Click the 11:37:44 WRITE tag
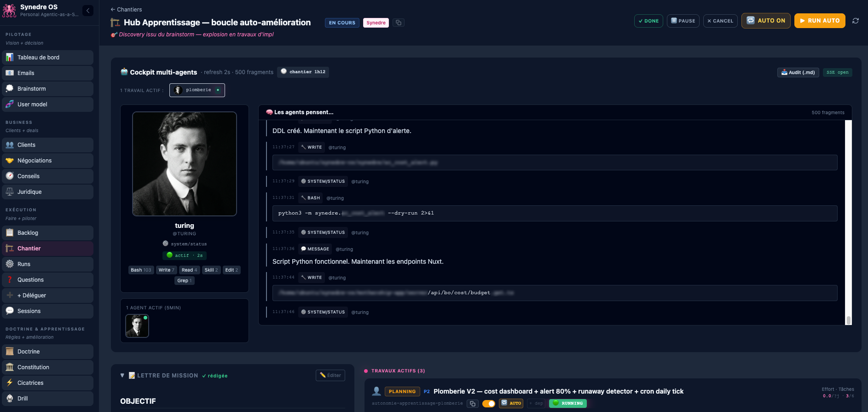 click(312, 278)
